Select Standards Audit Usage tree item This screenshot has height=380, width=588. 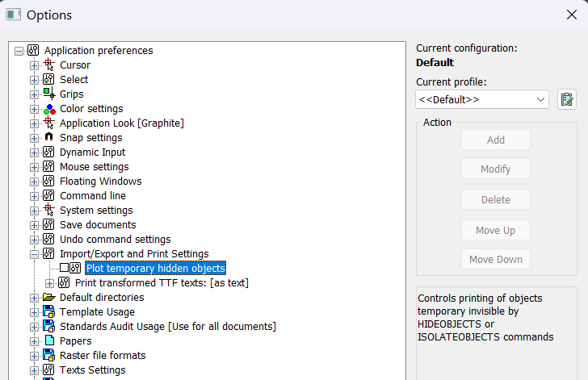[x=167, y=327]
